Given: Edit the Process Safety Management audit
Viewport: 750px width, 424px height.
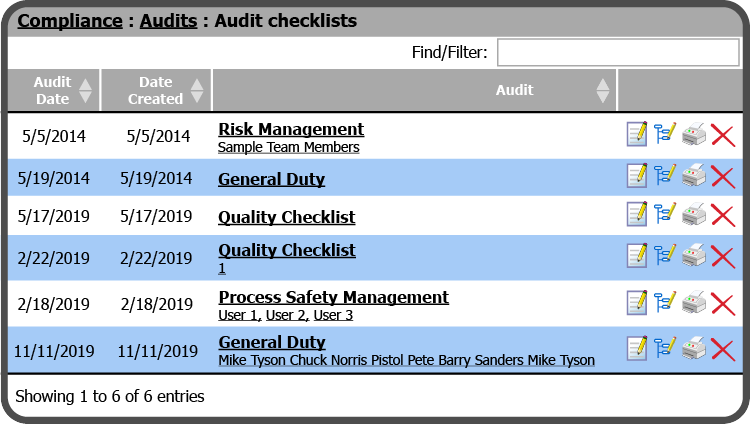Looking at the screenshot, I should pos(636,302).
